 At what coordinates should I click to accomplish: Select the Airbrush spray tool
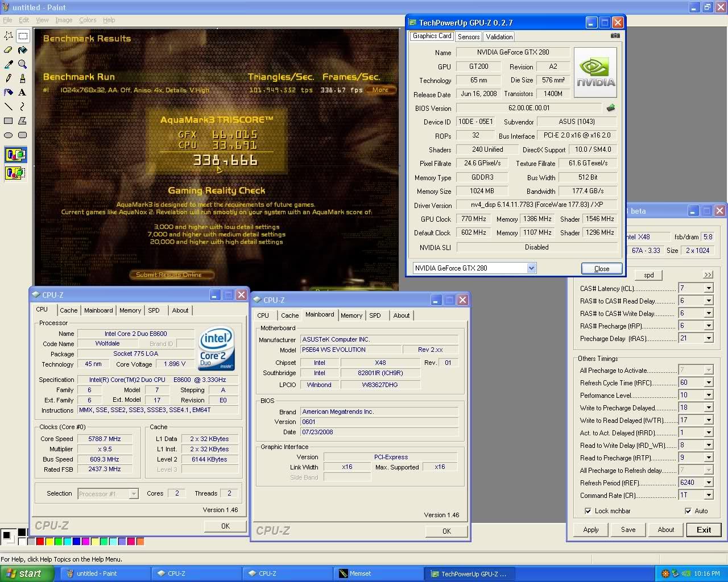click(9, 92)
